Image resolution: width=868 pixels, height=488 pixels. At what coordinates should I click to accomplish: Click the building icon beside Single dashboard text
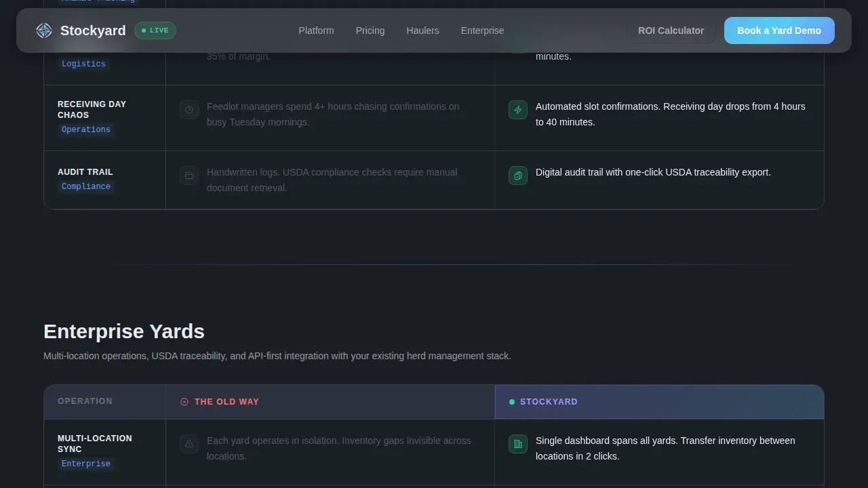(518, 444)
